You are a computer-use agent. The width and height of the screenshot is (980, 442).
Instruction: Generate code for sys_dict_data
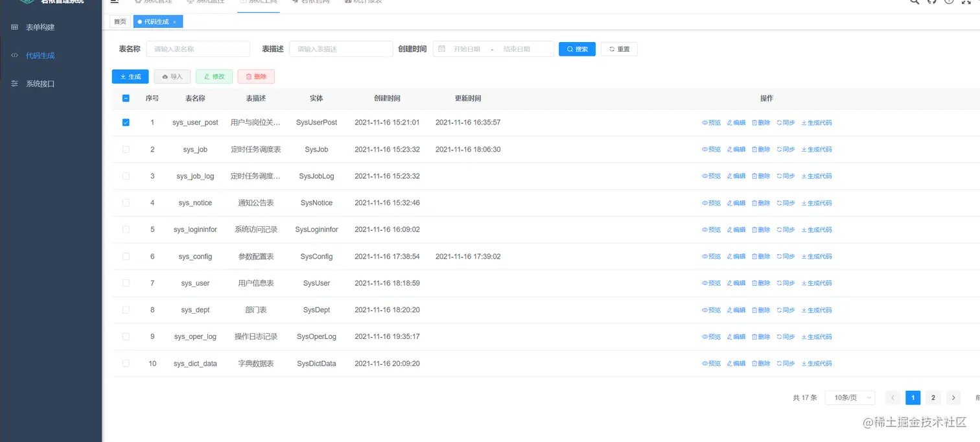[817, 364]
